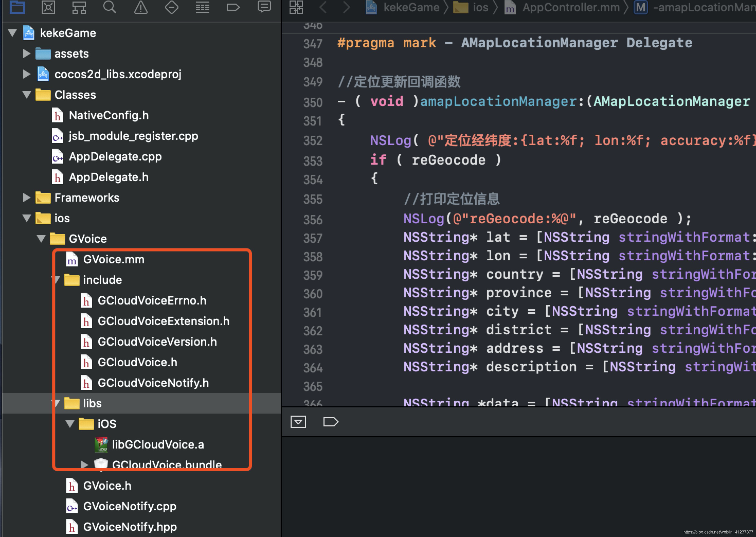This screenshot has height=537, width=756.
Task: Click the cocos2d_libs.xcodeproj icon
Action: (43, 74)
